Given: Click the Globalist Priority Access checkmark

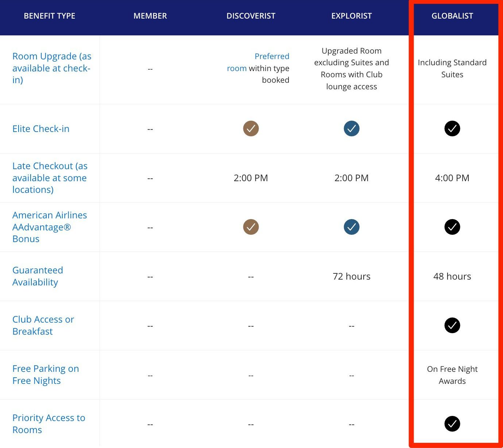Looking at the screenshot, I should 452,424.
